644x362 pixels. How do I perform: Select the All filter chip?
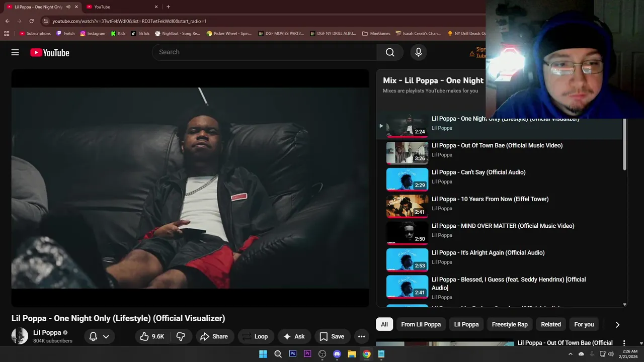point(384,324)
